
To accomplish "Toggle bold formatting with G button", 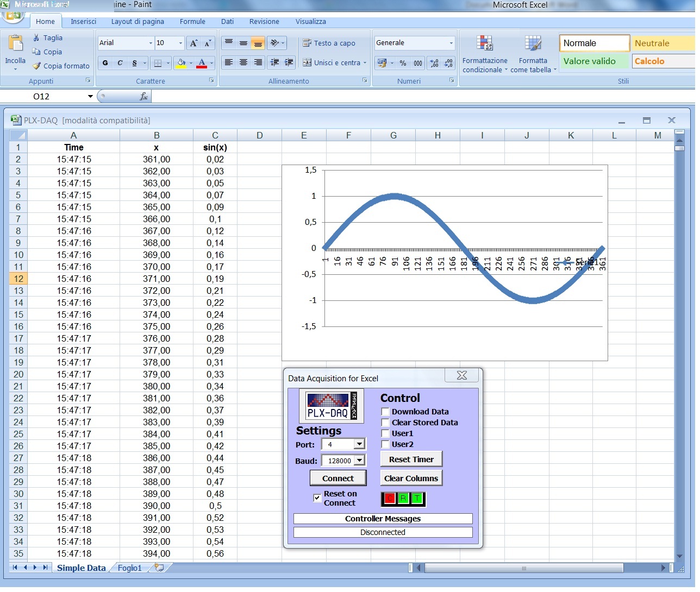I will 105,63.
